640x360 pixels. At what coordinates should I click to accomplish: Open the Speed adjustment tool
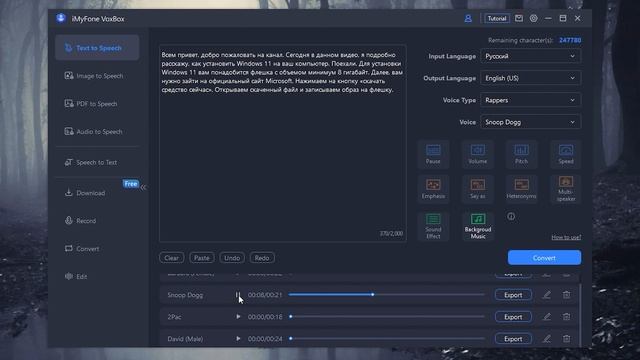point(566,154)
